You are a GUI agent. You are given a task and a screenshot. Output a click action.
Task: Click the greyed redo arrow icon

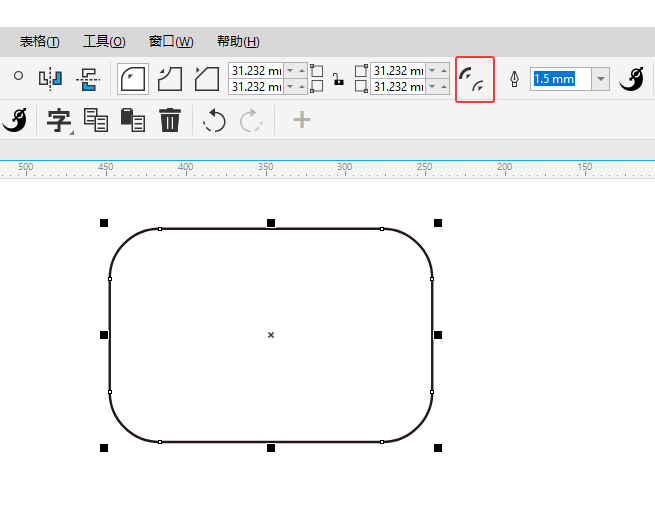click(251, 121)
